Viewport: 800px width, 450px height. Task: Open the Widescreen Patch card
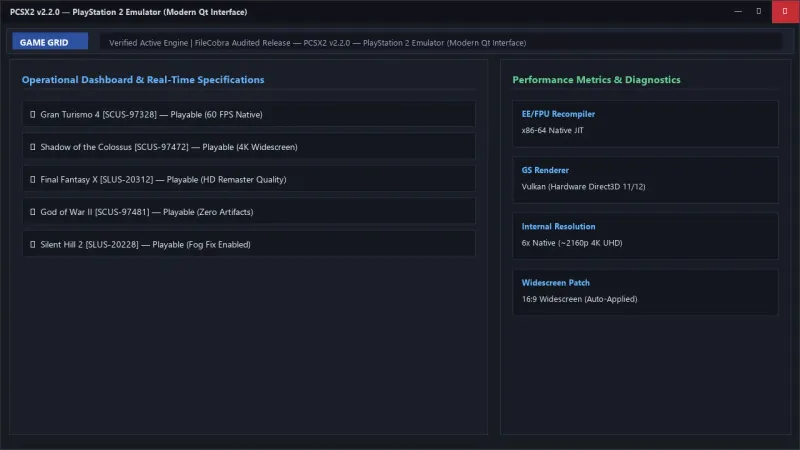pyautogui.click(x=645, y=292)
